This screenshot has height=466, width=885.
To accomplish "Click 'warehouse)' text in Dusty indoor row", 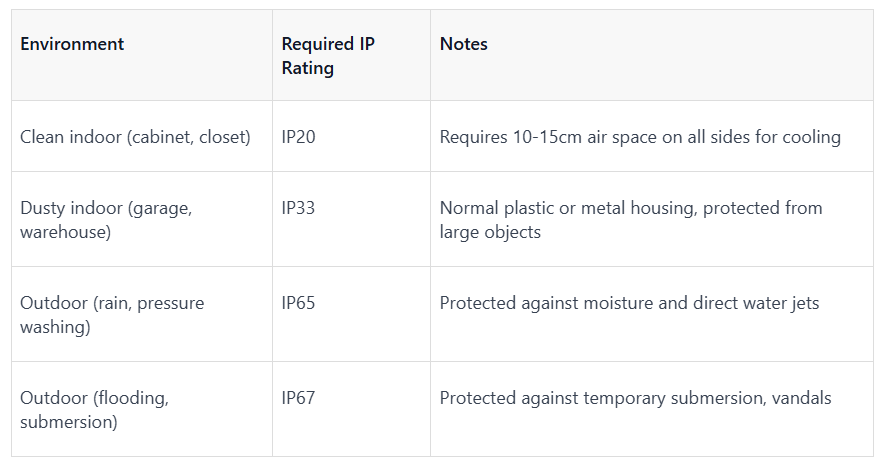I will 65,232.
